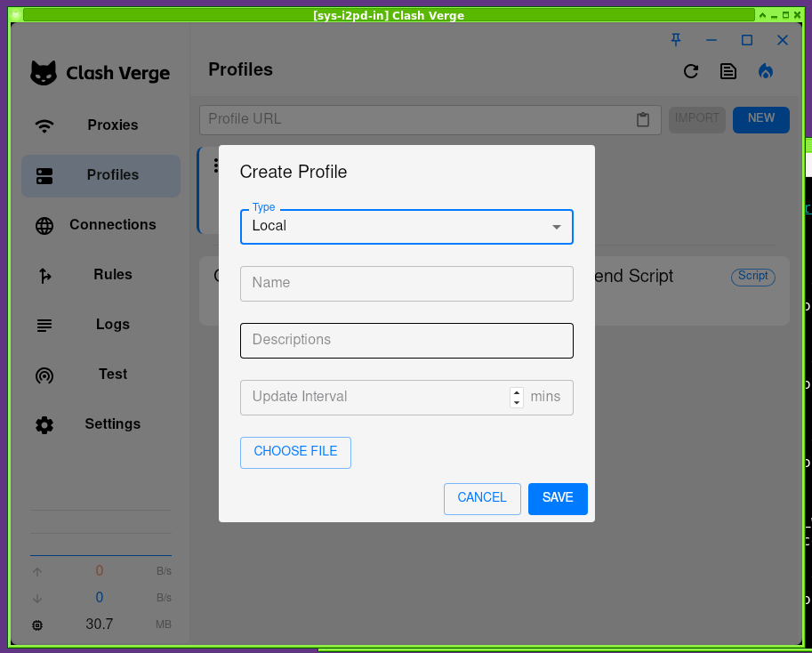This screenshot has width=812, height=653.
Task: Click the Connections globe icon
Action: pyautogui.click(x=44, y=226)
